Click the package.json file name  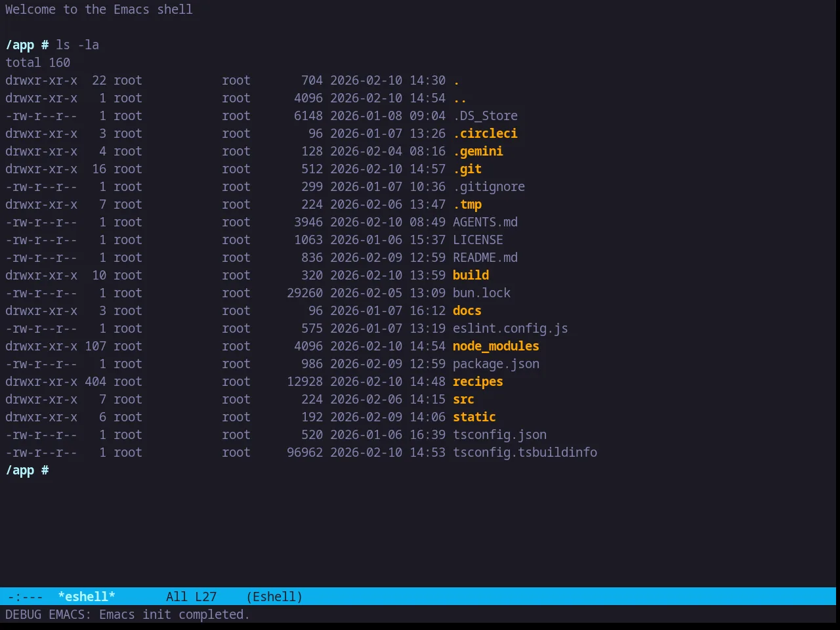pos(496,364)
